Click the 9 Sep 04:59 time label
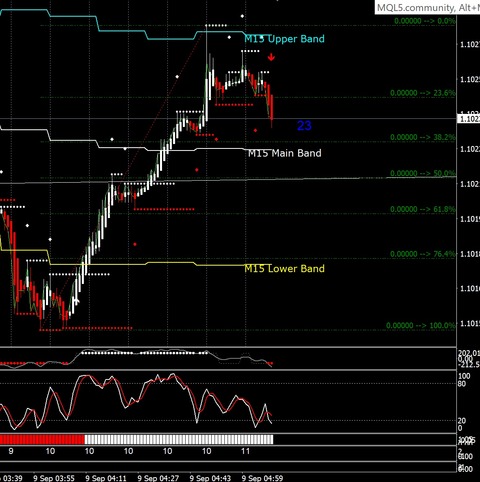 point(263,478)
